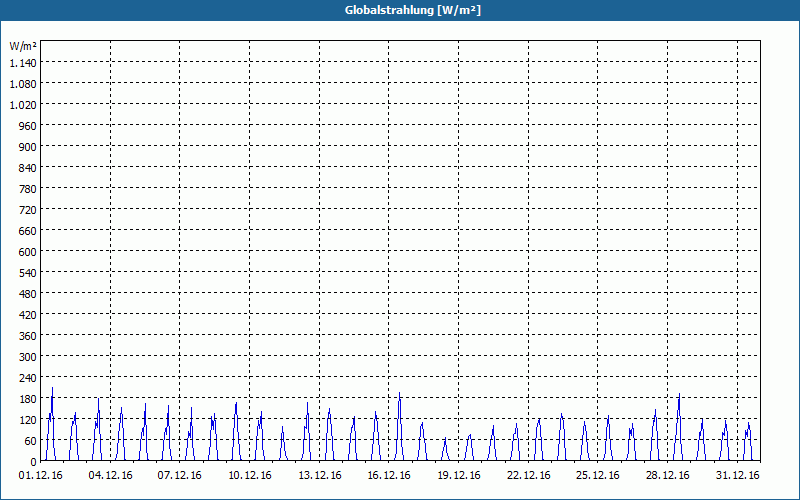Select the 07.12.16 date label
The width and height of the screenshot is (800, 500).
click(x=180, y=476)
